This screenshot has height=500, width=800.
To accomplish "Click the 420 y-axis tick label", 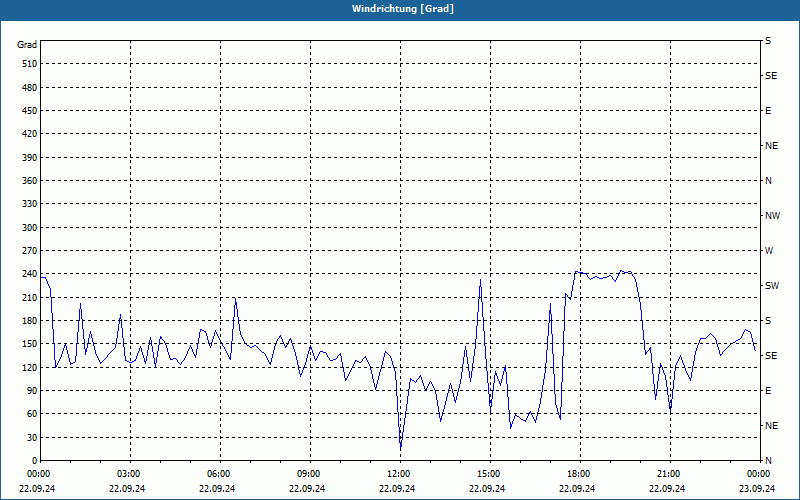I will pyautogui.click(x=30, y=134).
